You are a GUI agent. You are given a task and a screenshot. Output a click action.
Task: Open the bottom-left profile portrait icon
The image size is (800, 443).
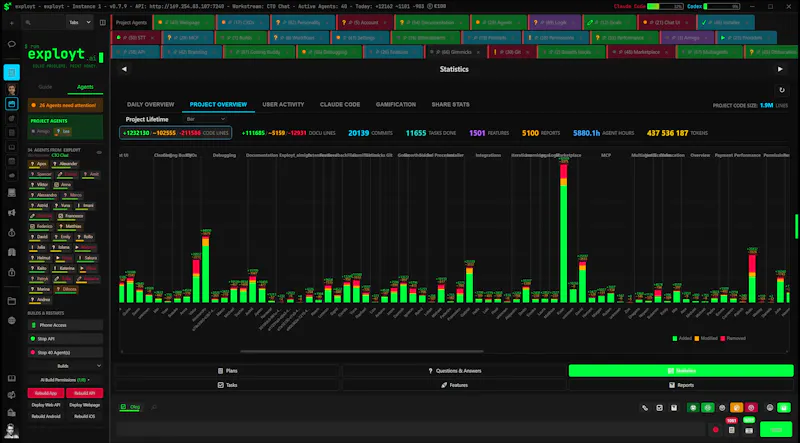(11, 431)
